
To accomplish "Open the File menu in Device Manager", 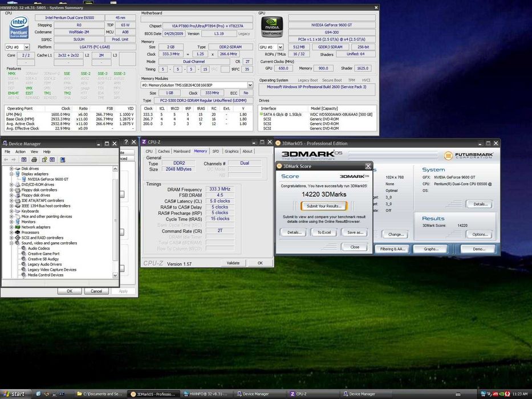I will click(x=7, y=152).
